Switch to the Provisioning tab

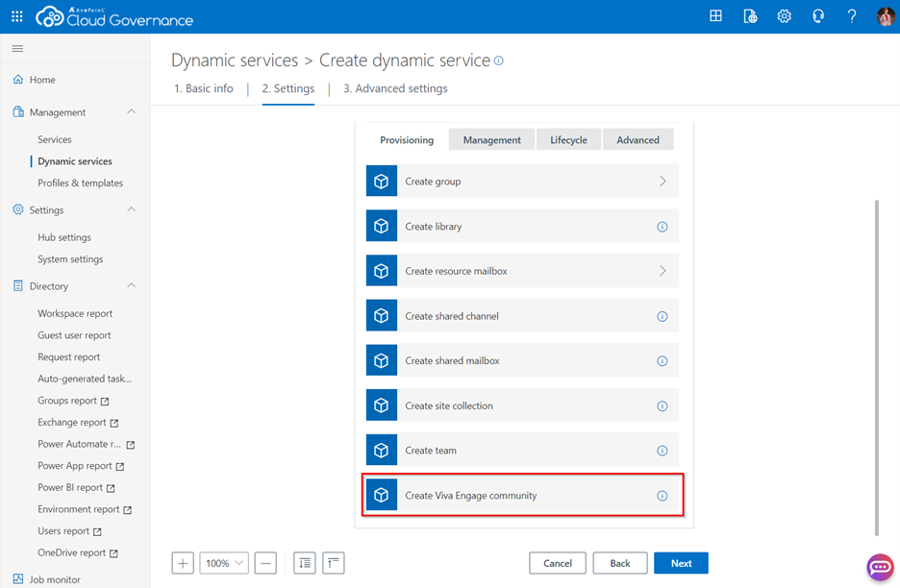(407, 140)
